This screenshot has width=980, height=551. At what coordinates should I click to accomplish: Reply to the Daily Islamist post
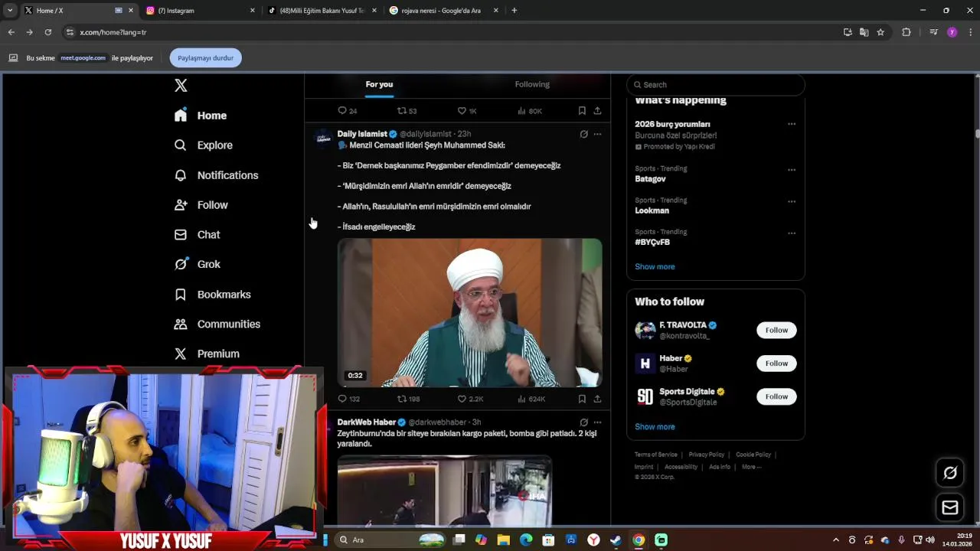(342, 399)
